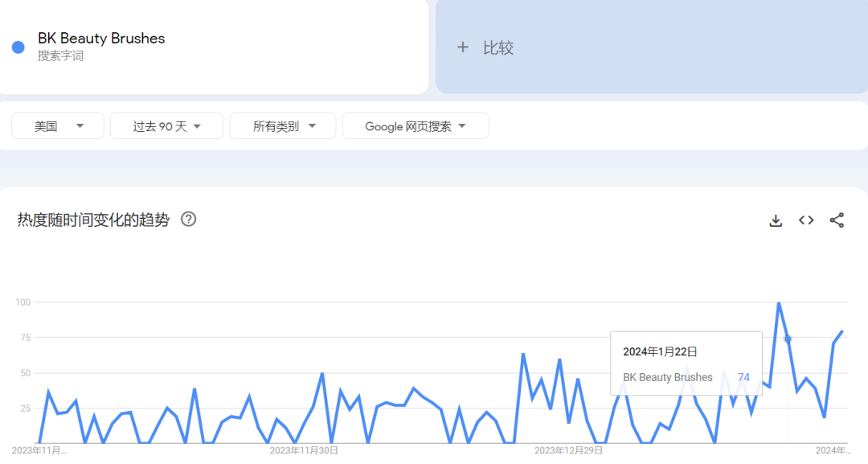
Task: Edit the BK Beauty Brushes search term
Action: coord(101,39)
